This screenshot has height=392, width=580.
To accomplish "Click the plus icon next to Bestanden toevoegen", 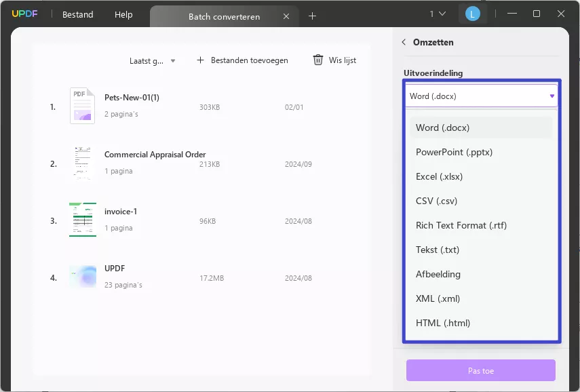I will coord(200,60).
